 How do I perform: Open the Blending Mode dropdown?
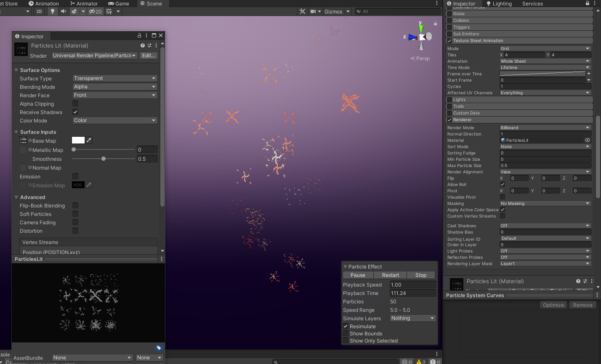coord(115,87)
